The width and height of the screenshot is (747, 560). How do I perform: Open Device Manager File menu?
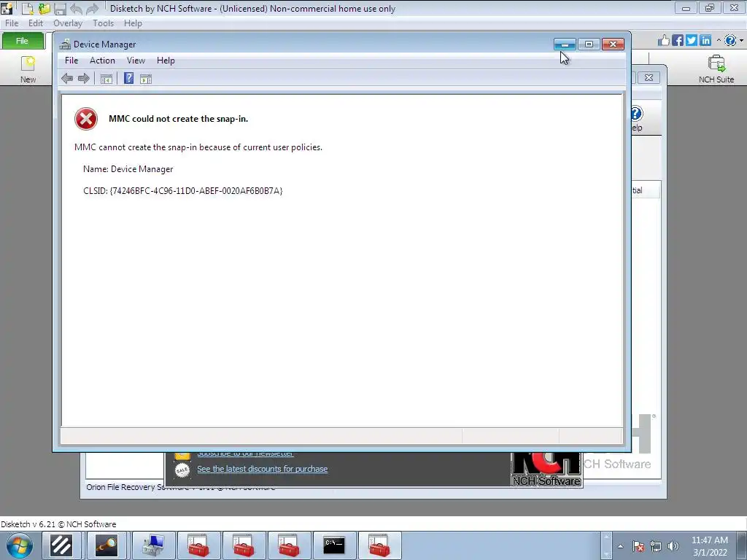pos(71,61)
